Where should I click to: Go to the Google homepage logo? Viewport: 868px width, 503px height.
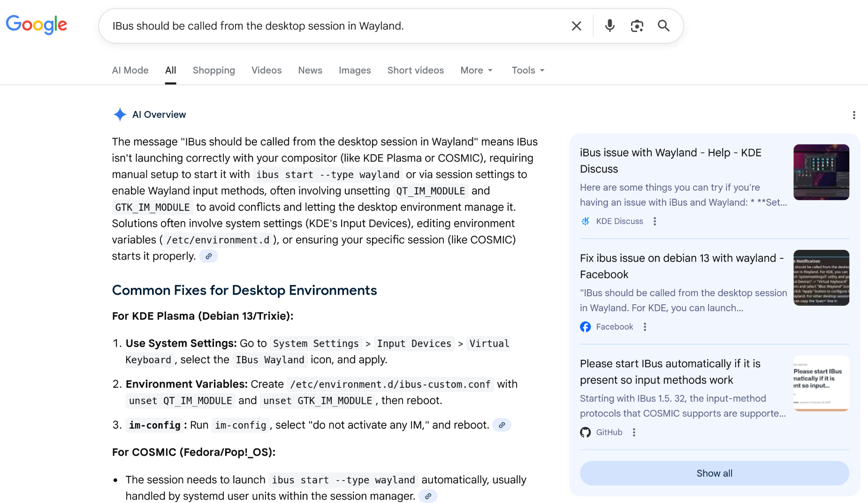37,25
